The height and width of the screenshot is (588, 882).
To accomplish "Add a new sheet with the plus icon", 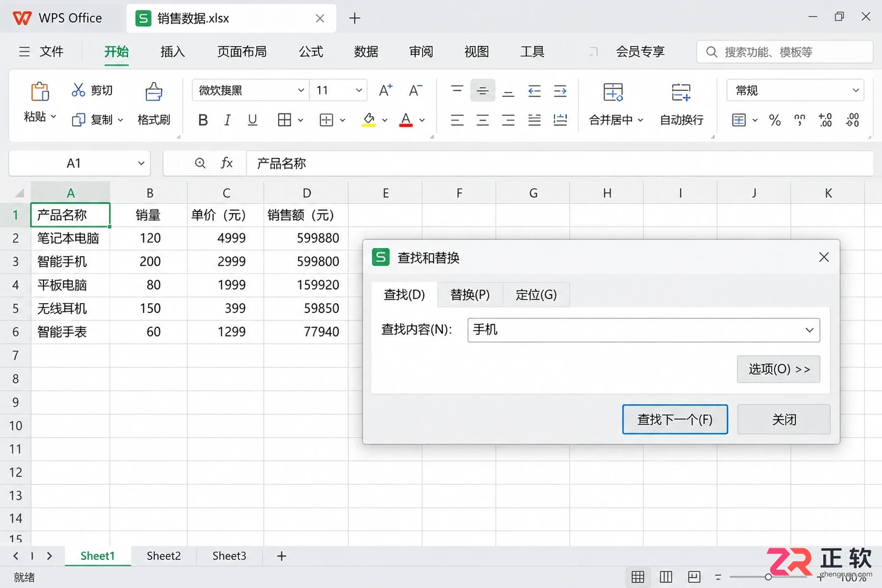I will (282, 556).
